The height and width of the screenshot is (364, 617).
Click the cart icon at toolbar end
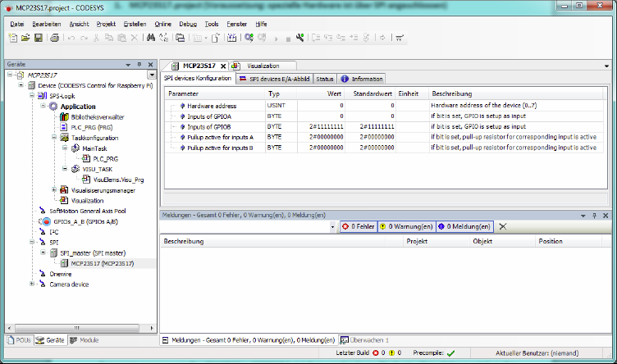coord(400,38)
